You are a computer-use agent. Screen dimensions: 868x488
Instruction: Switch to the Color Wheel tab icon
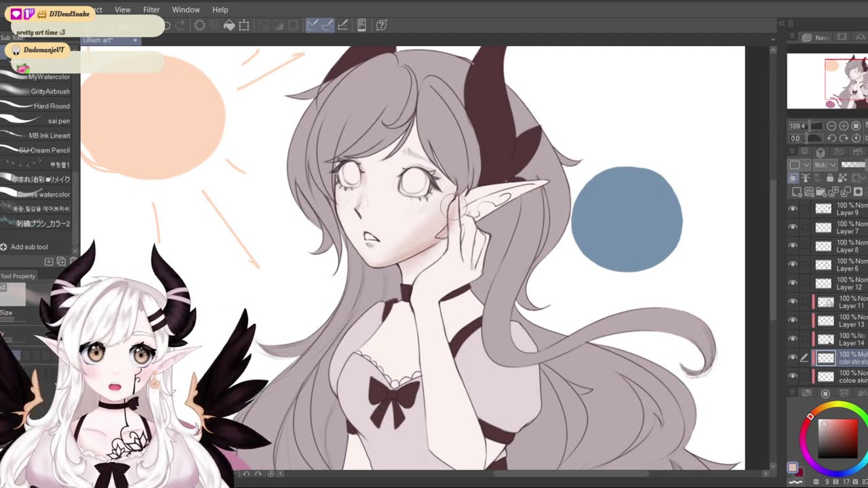point(825,393)
